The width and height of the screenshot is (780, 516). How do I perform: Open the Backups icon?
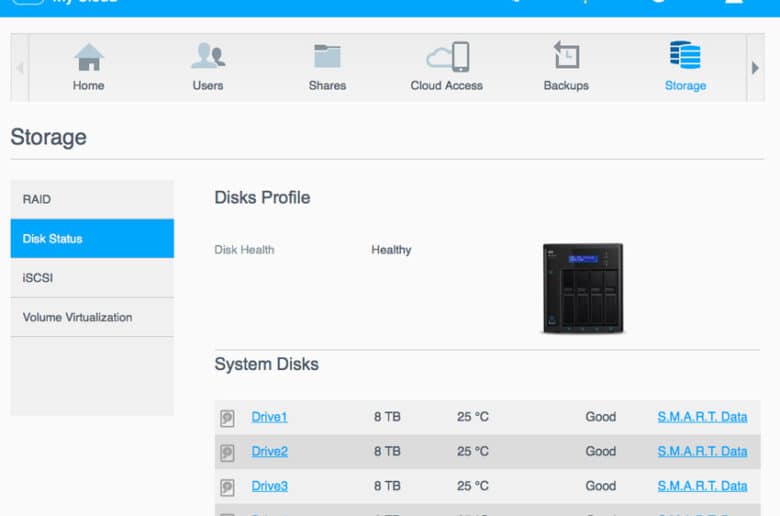coord(566,55)
